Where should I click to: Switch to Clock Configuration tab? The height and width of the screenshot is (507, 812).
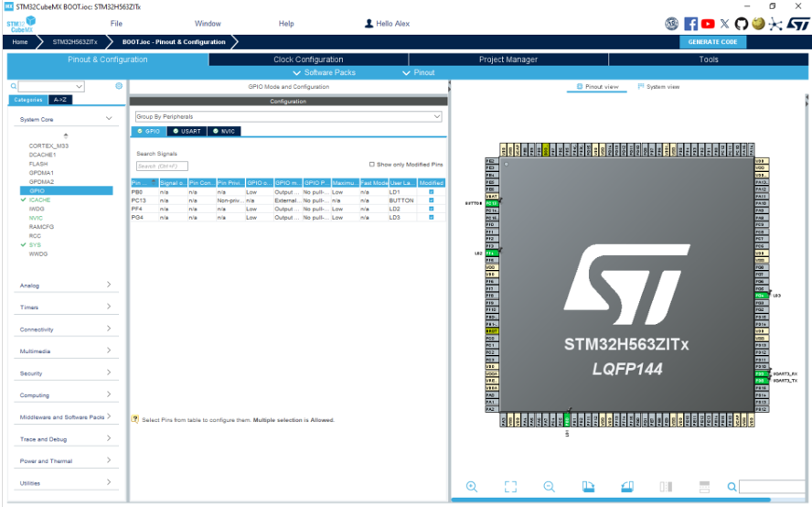point(308,59)
